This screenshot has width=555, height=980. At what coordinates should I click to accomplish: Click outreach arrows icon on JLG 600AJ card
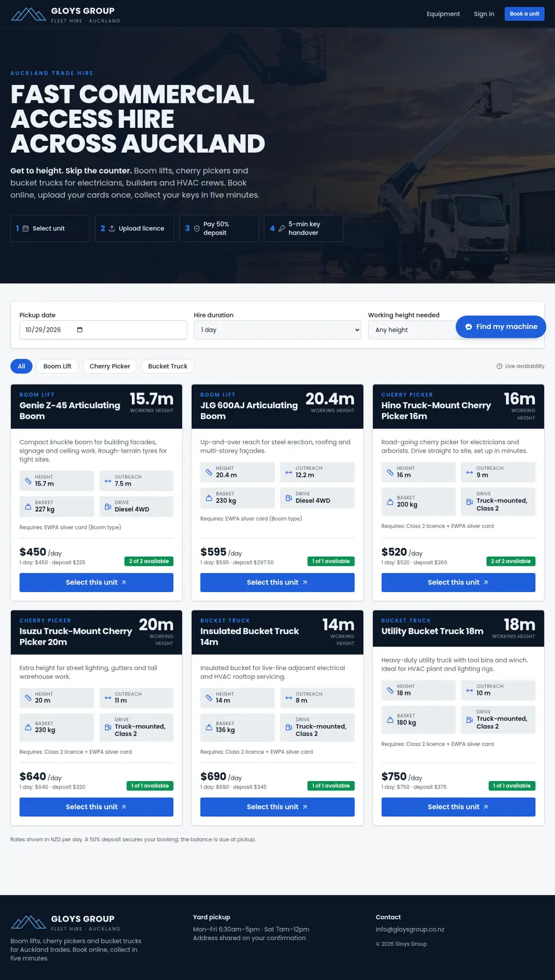point(288,472)
